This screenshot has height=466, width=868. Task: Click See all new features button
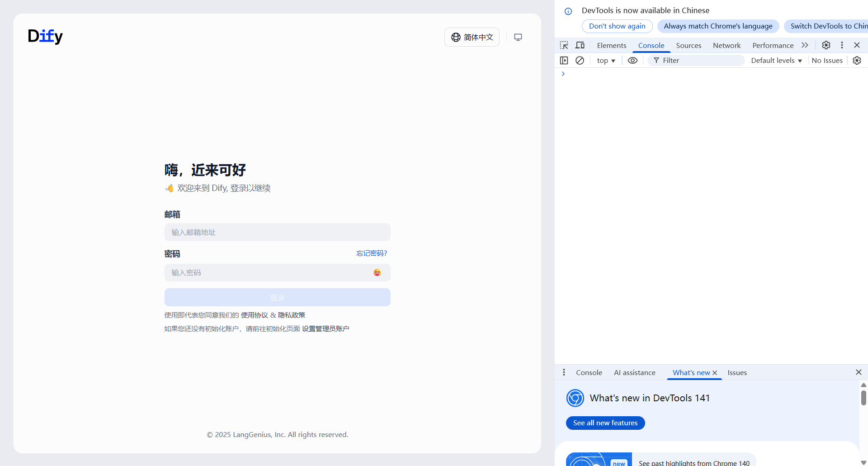click(x=605, y=423)
